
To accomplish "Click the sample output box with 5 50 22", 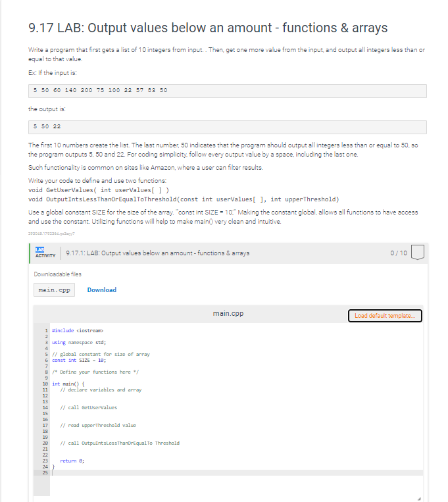I will click(228, 127).
